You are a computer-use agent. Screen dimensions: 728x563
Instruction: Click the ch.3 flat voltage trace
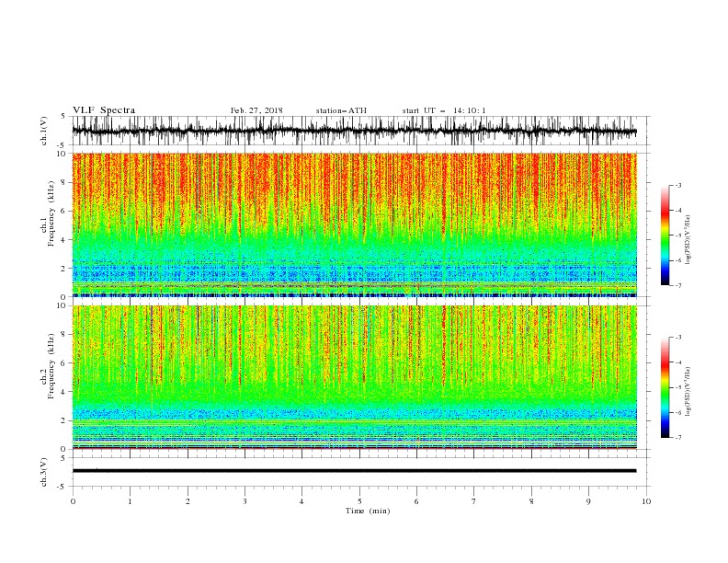[354, 471]
